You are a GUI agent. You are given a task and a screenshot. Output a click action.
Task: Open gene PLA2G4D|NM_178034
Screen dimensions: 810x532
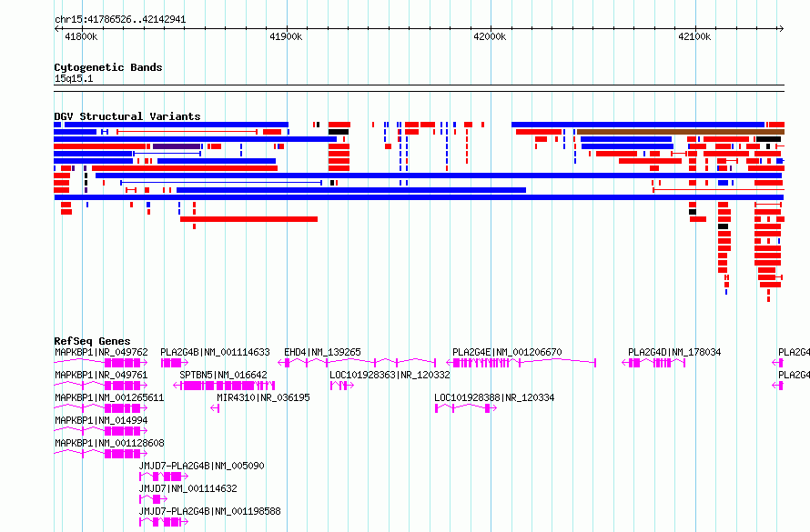click(x=674, y=352)
